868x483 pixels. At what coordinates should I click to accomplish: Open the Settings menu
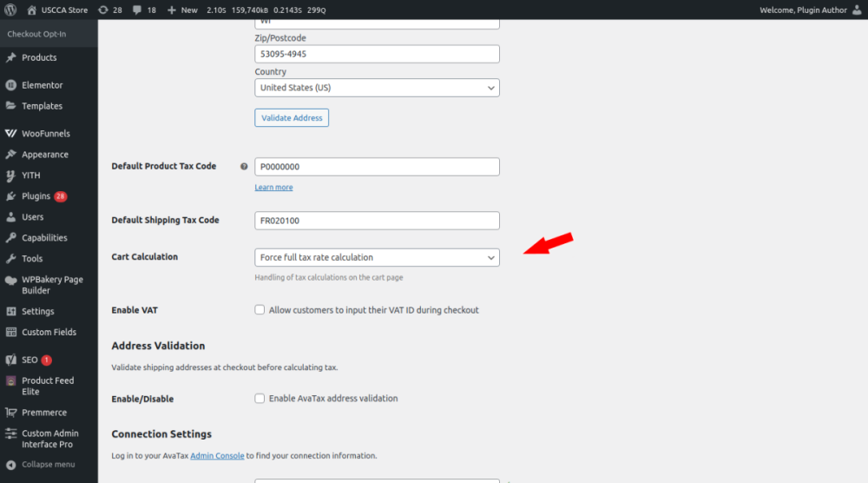pos(37,311)
